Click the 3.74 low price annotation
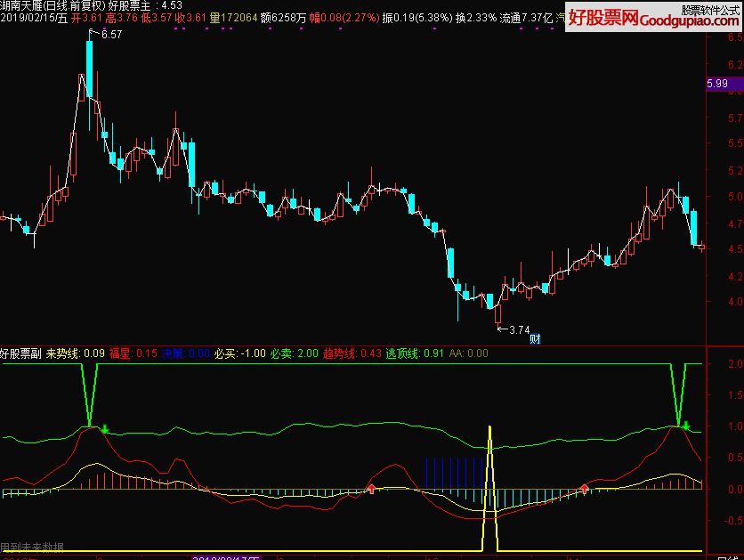Image resolution: width=744 pixels, height=560 pixels. coord(519,329)
